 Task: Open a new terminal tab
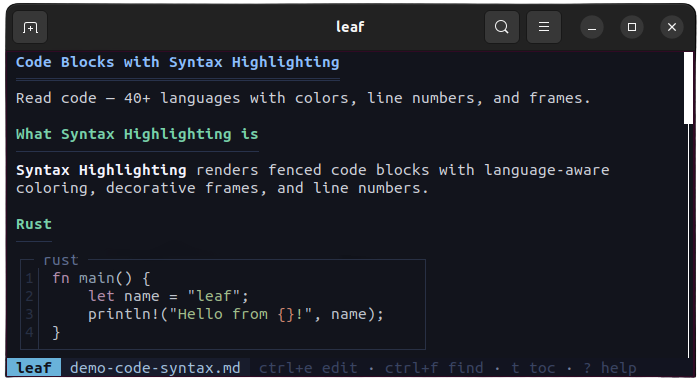coord(30,27)
